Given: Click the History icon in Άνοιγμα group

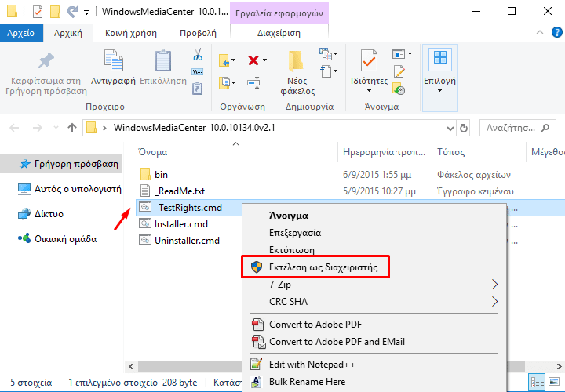Looking at the screenshot, I should pos(399,89).
